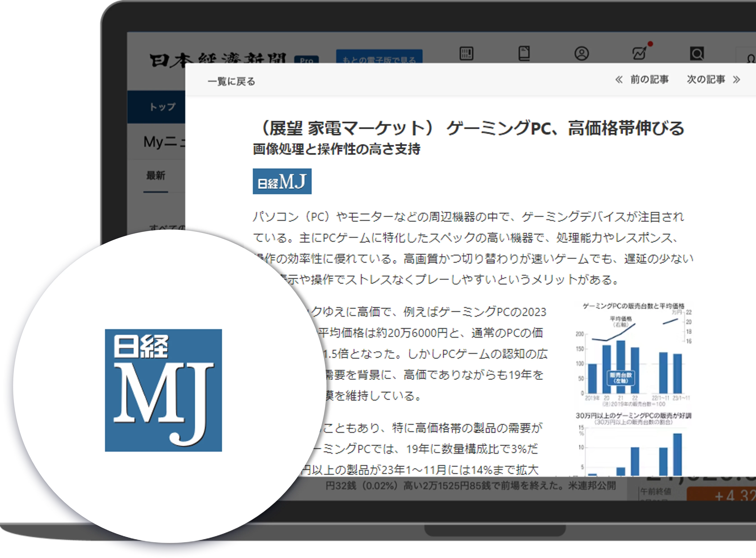Click the Pro badge beside the newspaper logo
The width and height of the screenshot is (756, 558).
306,59
